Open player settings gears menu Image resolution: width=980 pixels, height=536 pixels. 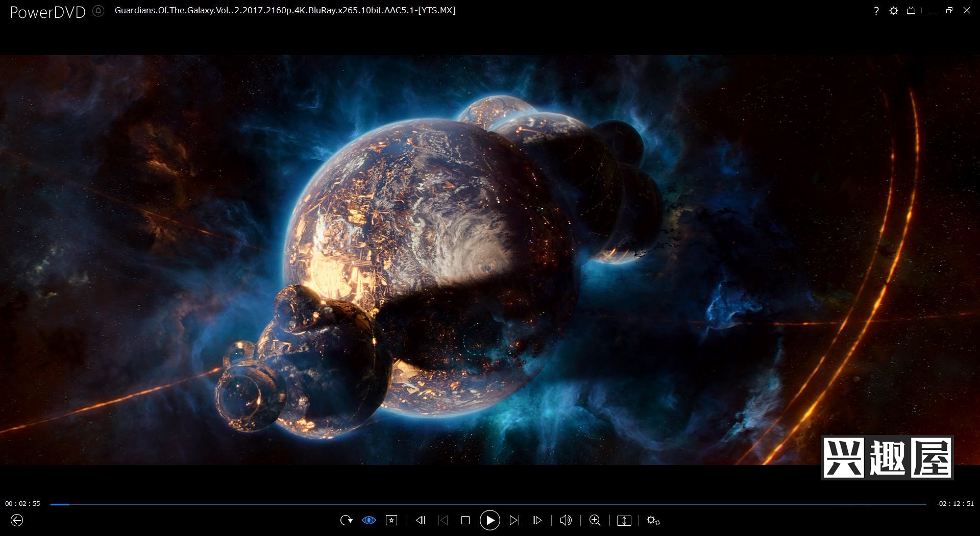(x=653, y=520)
